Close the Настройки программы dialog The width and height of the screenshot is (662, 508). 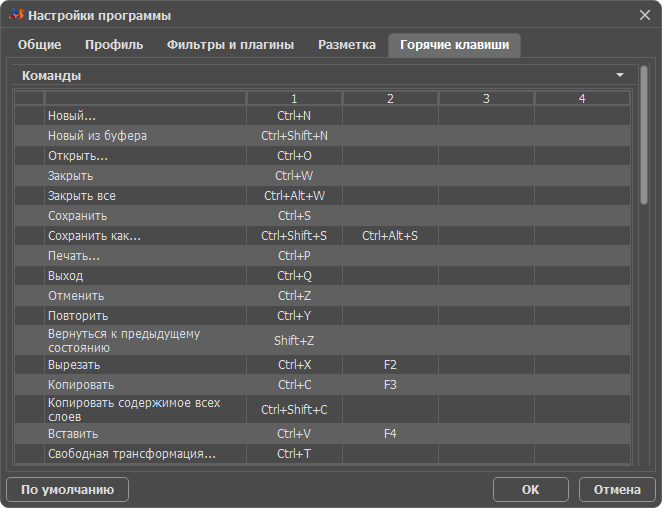[x=645, y=15]
